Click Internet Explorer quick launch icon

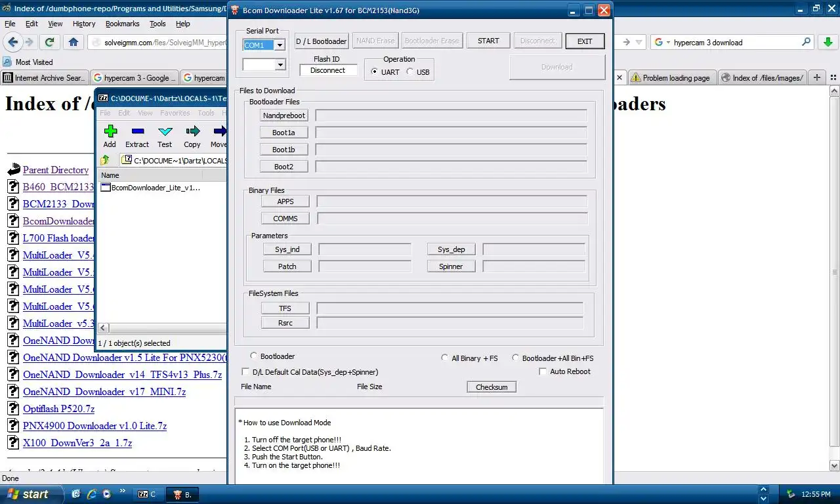pyautogui.click(x=91, y=493)
